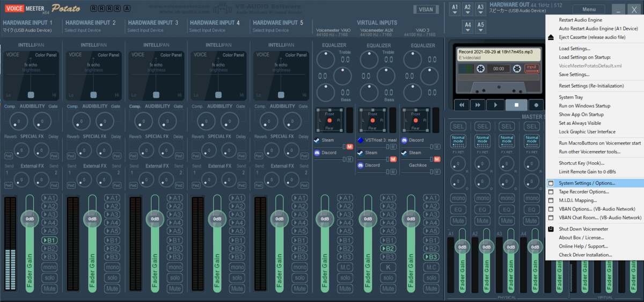644x302 pixels.
Task: Stop the tape recorder
Action: (x=516, y=105)
